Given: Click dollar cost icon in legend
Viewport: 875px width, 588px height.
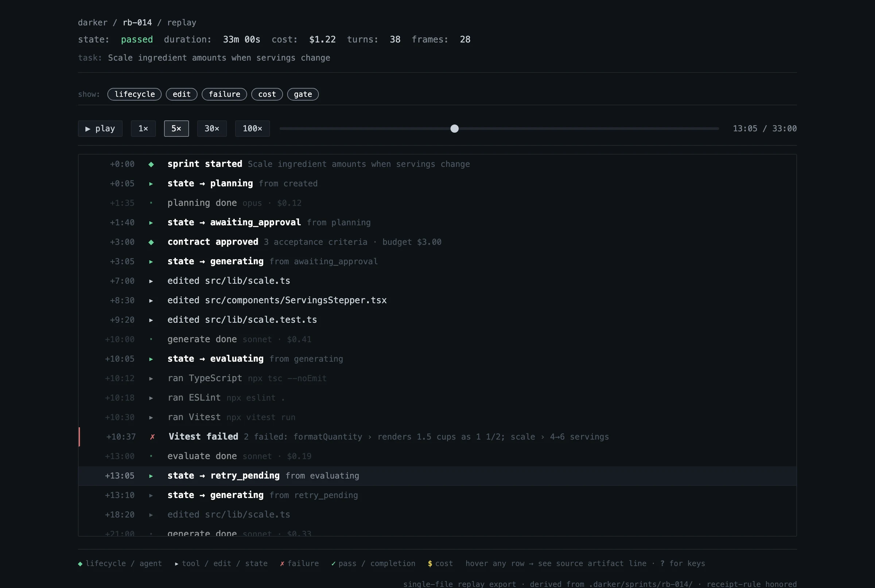Looking at the screenshot, I should point(430,564).
